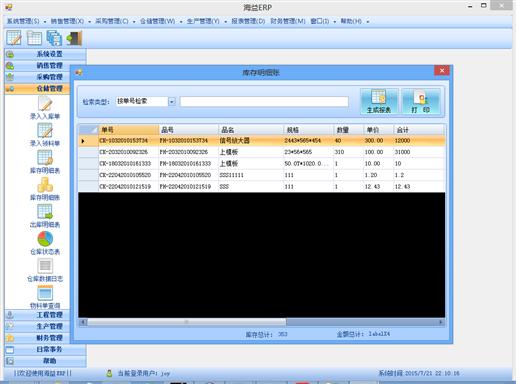Select row CK-1032010153734

coord(262,141)
